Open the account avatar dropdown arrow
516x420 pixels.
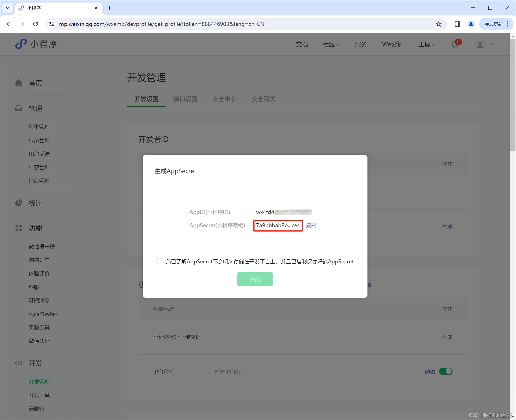pos(493,44)
